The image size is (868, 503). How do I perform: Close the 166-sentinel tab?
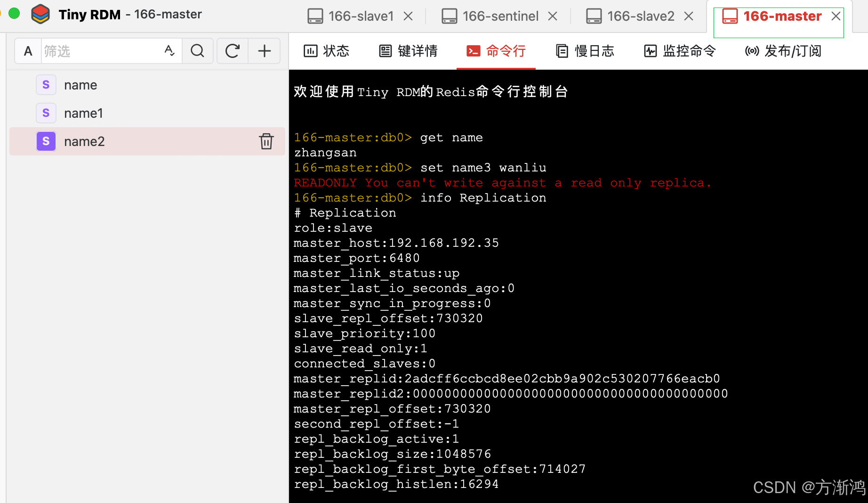[x=553, y=16]
